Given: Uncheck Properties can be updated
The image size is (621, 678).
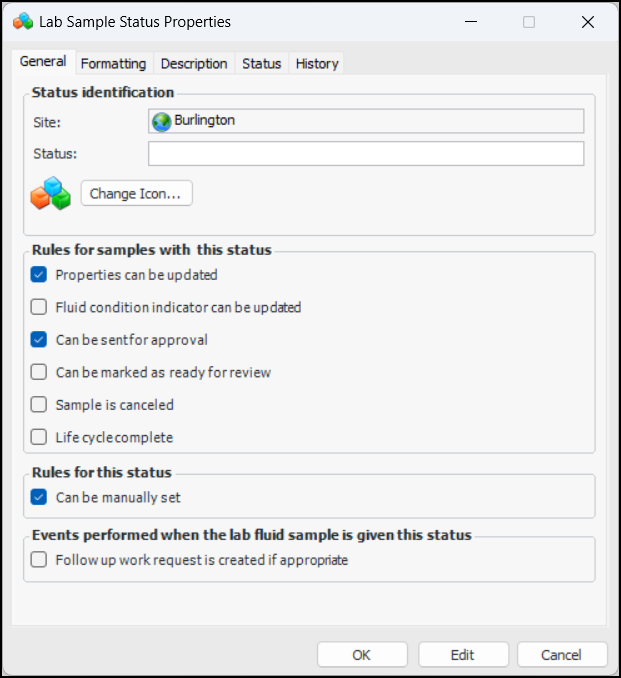Looking at the screenshot, I should (39, 275).
